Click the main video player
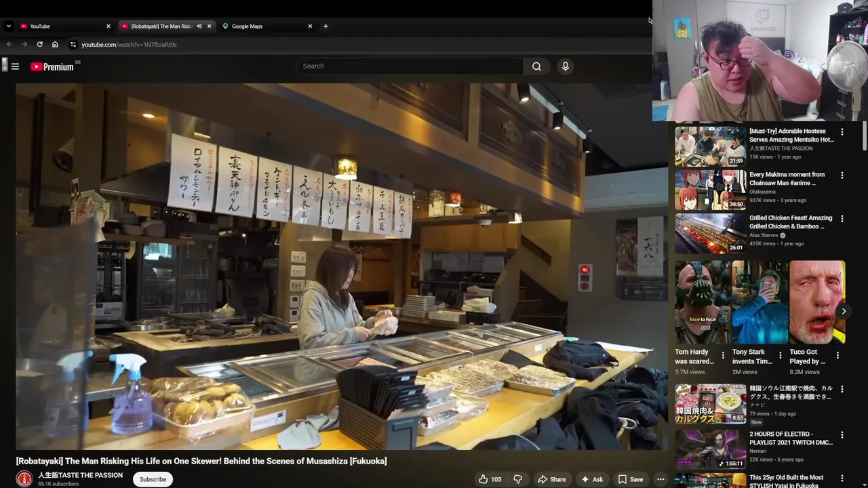 [342, 266]
